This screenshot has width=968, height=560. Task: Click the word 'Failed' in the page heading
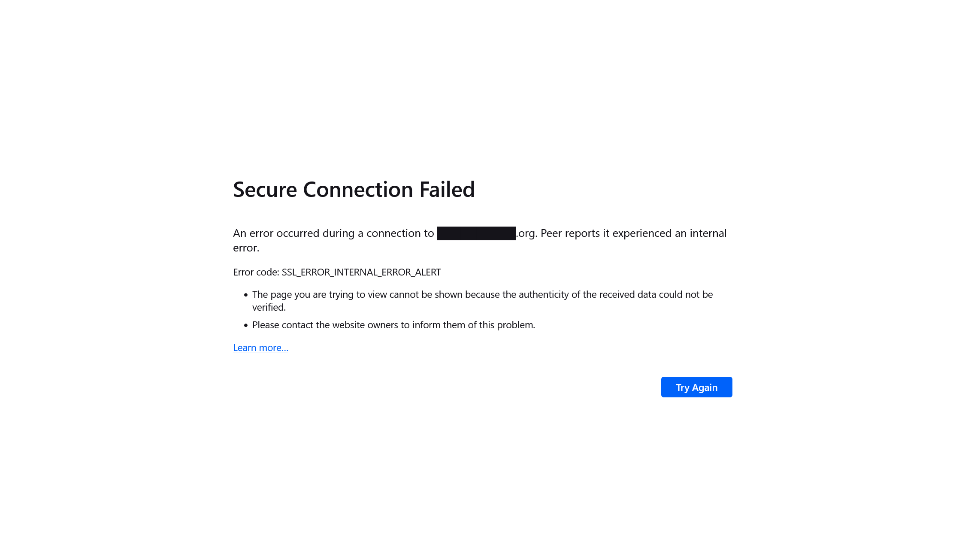click(447, 189)
